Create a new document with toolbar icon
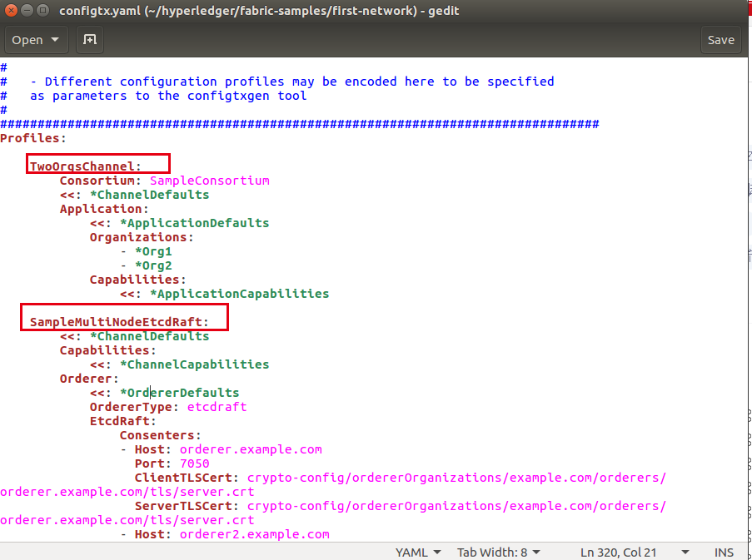Viewport: 752px width, 560px height. pyautogui.click(x=90, y=40)
